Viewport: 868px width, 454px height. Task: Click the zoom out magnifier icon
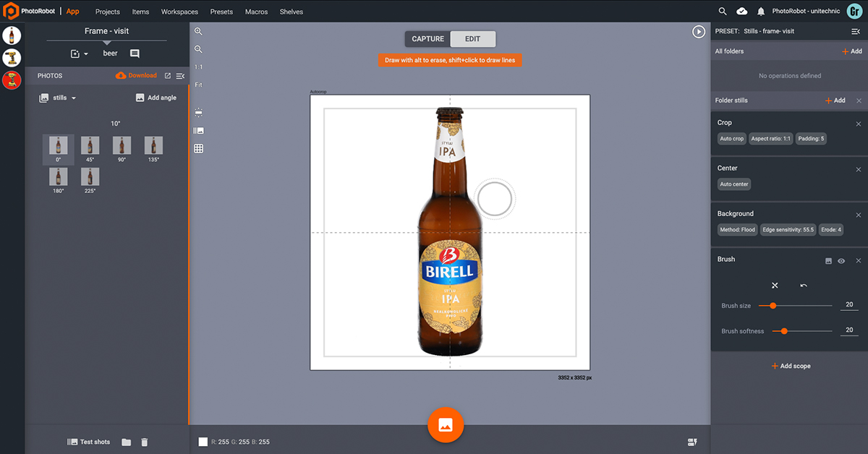198,50
